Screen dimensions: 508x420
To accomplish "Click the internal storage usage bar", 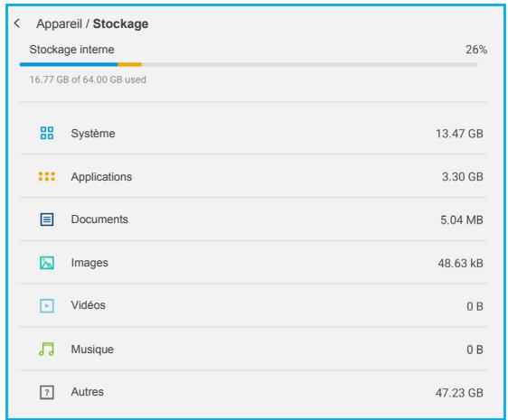I will (x=249, y=64).
